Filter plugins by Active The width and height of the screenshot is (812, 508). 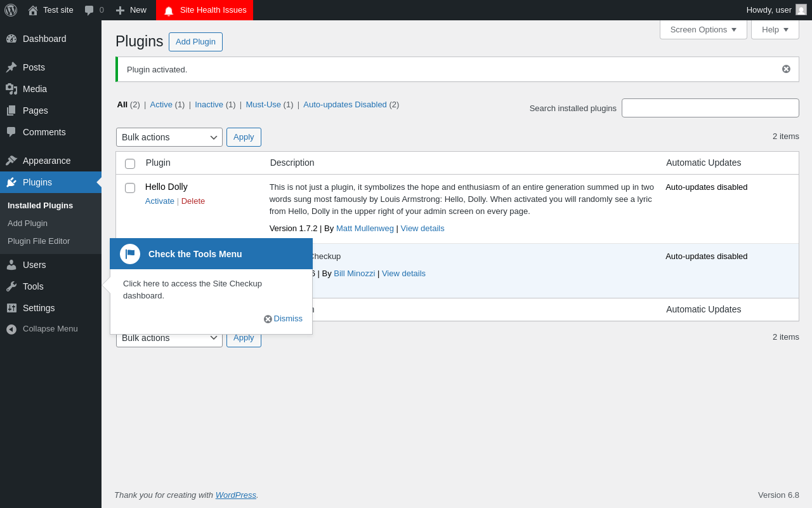point(161,104)
